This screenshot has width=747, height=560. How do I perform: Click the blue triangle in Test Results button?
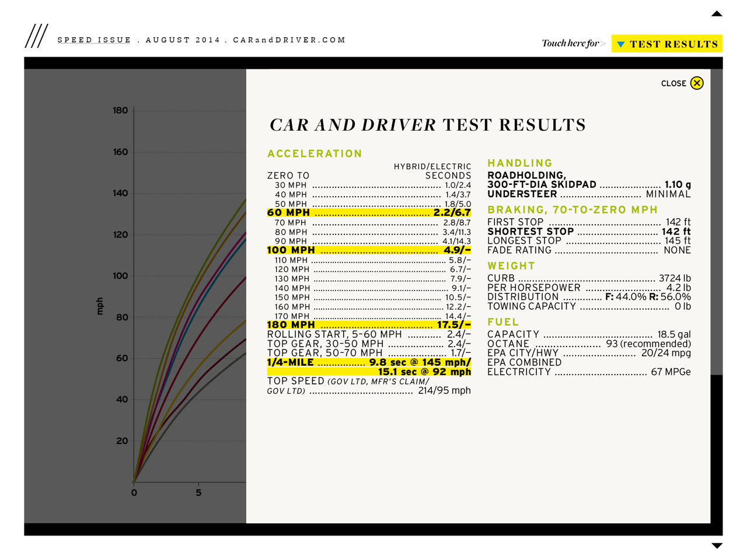tap(621, 44)
